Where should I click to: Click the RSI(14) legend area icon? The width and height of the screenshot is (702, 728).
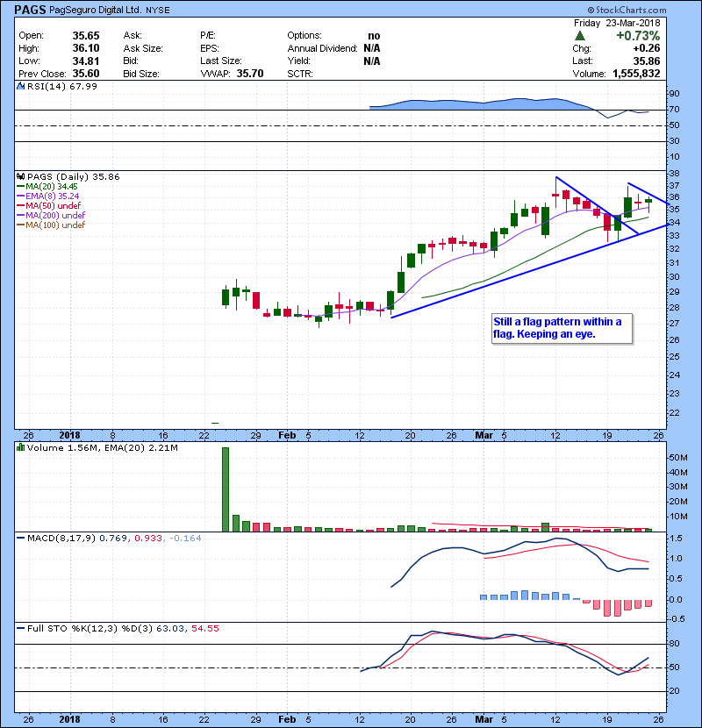tap(20, 86)
